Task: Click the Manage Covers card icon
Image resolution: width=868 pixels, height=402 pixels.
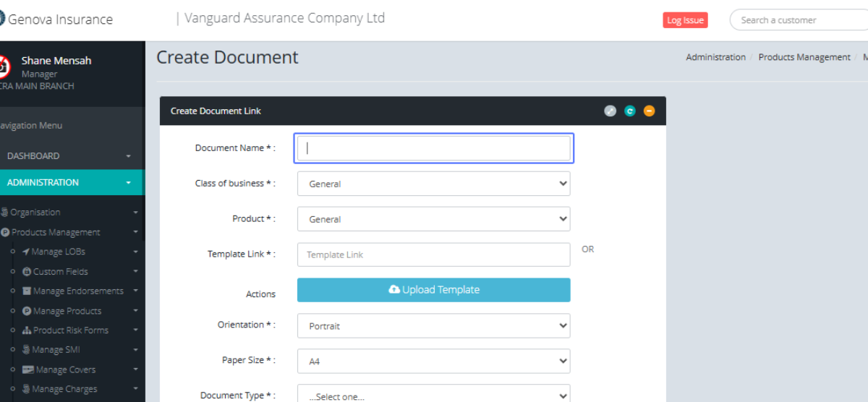Action: click(x=28, y=369)
